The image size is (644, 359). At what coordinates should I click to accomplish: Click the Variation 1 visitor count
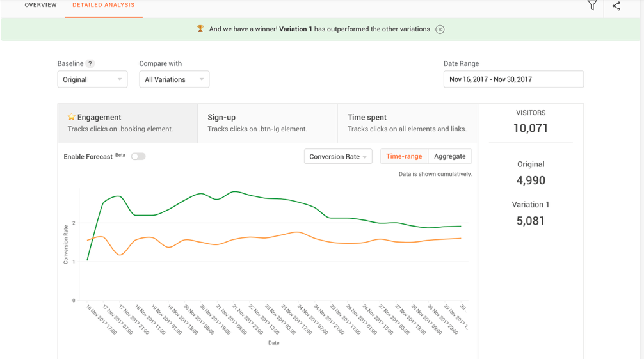tap(530, 221)
